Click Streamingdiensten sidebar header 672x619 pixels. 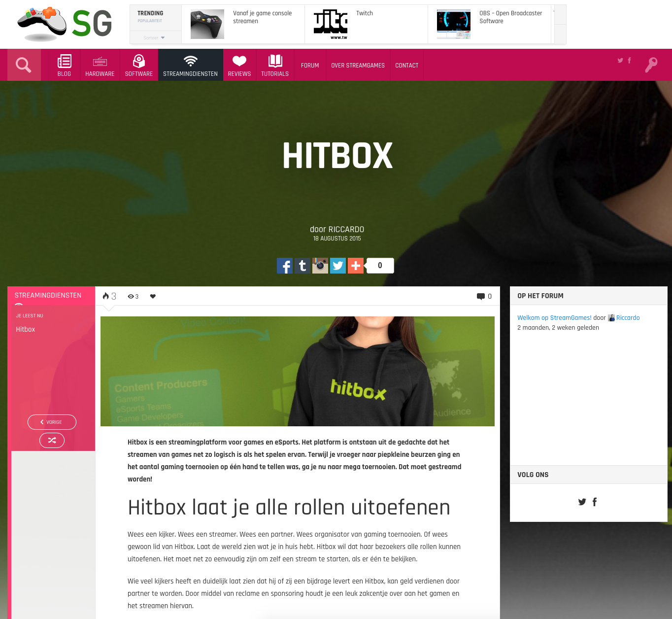(48, 296)
